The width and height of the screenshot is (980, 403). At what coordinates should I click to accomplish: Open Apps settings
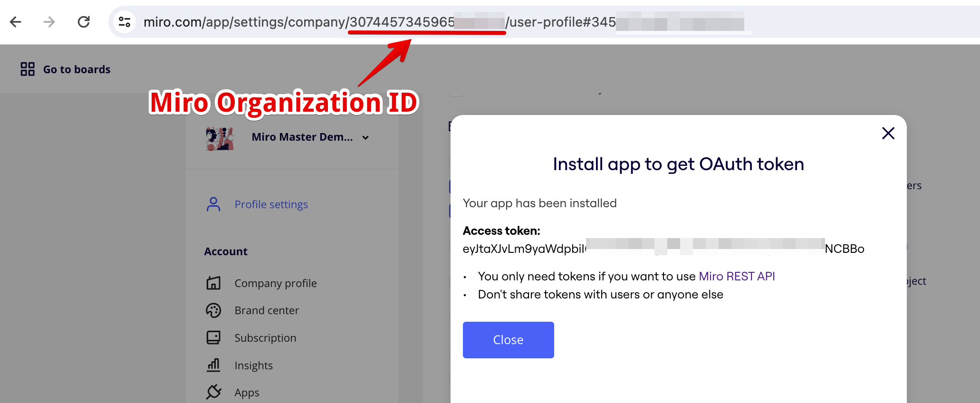(x=247, y=393)
